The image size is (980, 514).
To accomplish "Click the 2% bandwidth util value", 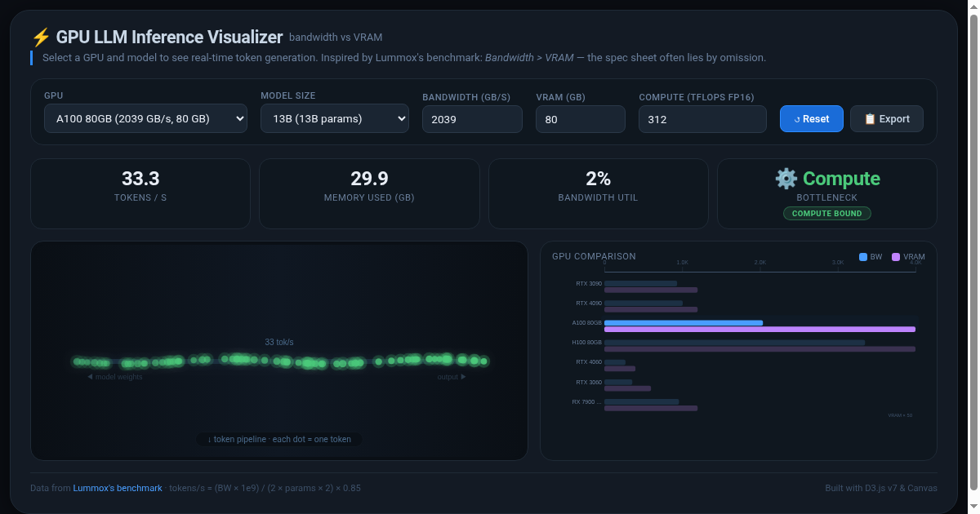I will (x=599, y=179).
